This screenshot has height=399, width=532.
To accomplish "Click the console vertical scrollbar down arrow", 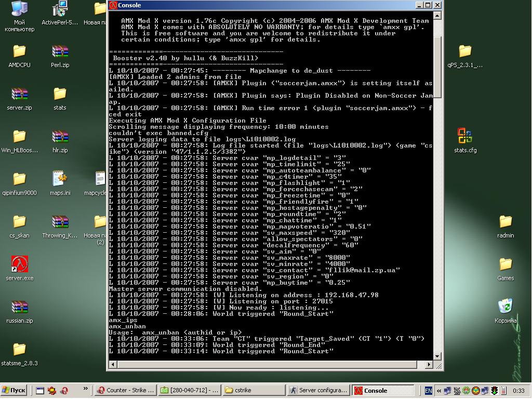I will pyautogui.click(x=437, y=356).
